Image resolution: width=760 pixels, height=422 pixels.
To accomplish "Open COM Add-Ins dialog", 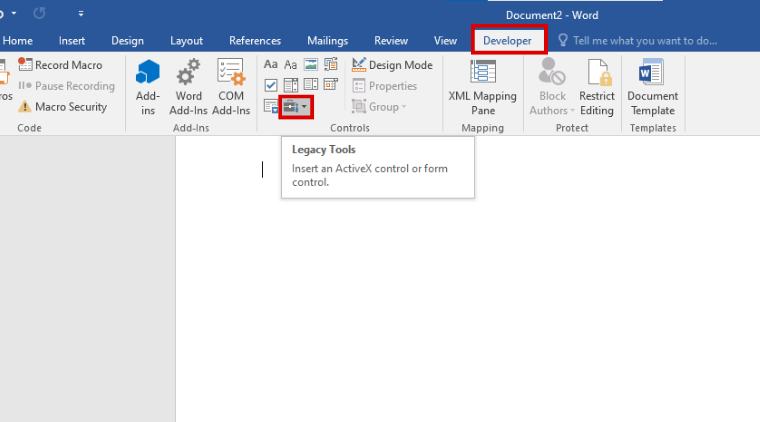I will [231, 87].
